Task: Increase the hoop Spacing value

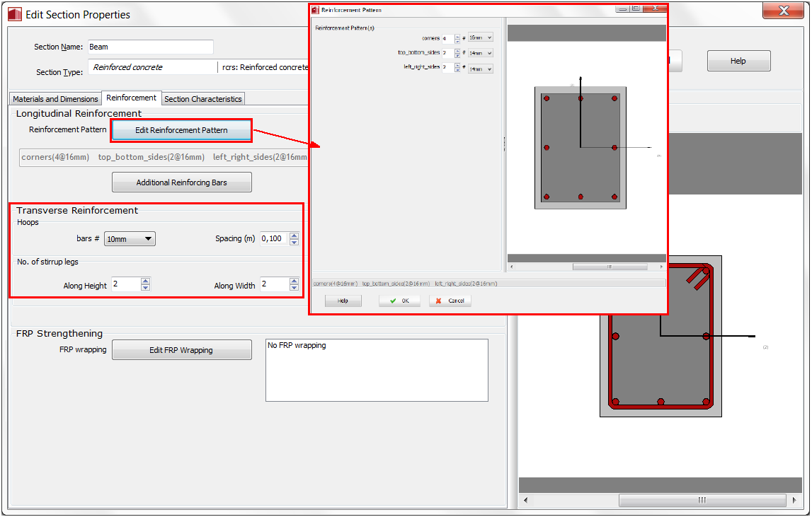Action: tap(295, 236)
